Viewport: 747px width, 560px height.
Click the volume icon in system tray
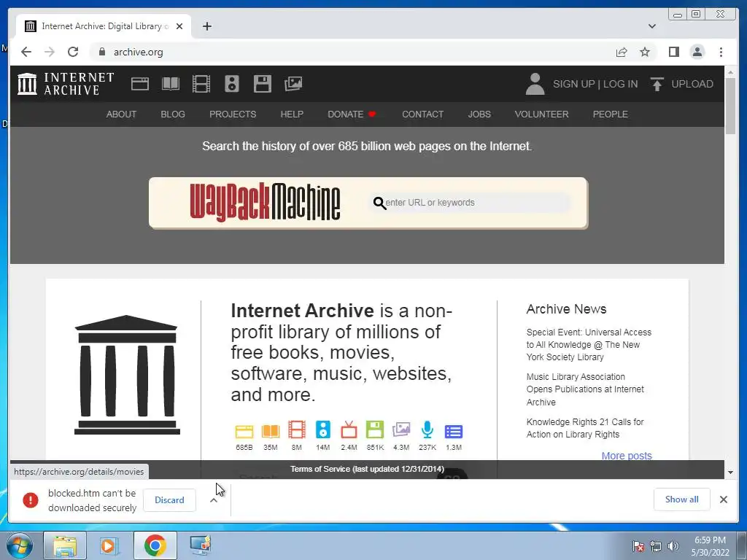[x=673, y=546]
